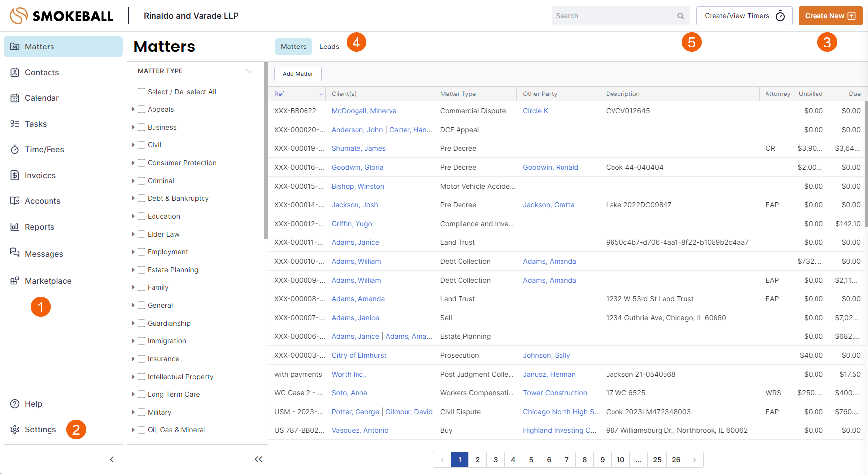Click the plus icon in Create New

pos(852,16)
